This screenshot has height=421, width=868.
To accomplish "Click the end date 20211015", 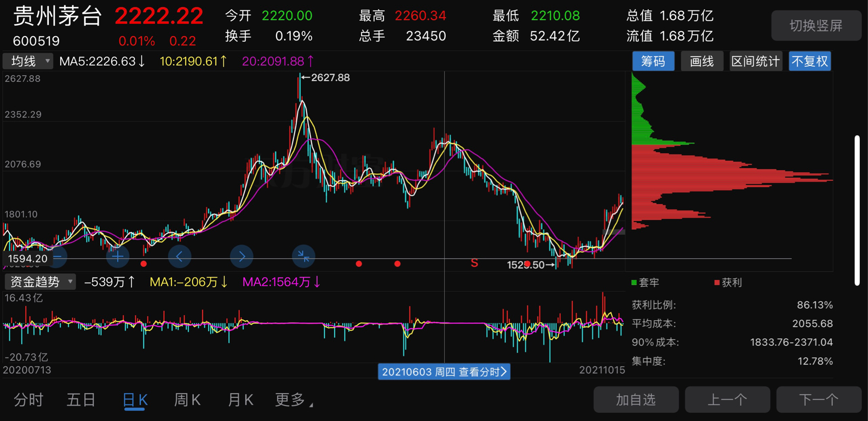I will click(602, 370).
